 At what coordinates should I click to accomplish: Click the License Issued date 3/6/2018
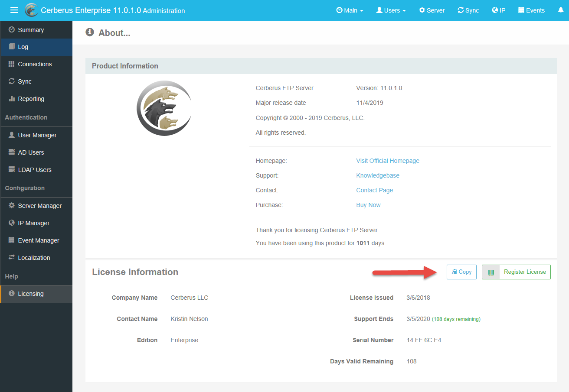pos(418,298)
